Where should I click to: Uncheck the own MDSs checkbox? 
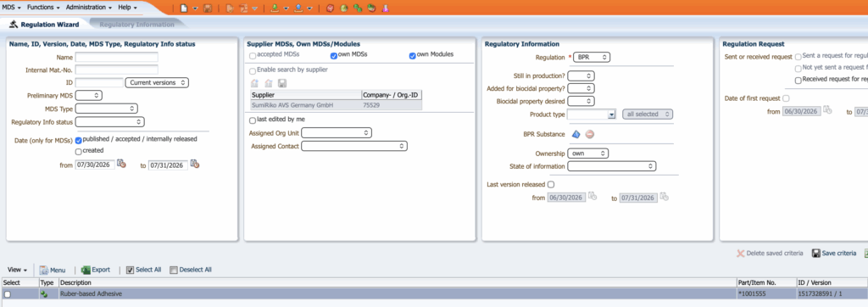pos(334,56)
